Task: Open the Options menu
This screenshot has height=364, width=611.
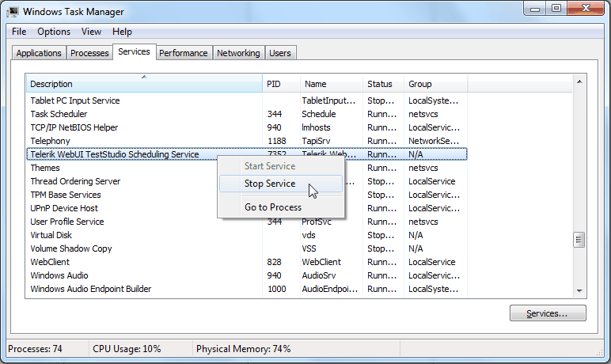Action: coord(54,32)
